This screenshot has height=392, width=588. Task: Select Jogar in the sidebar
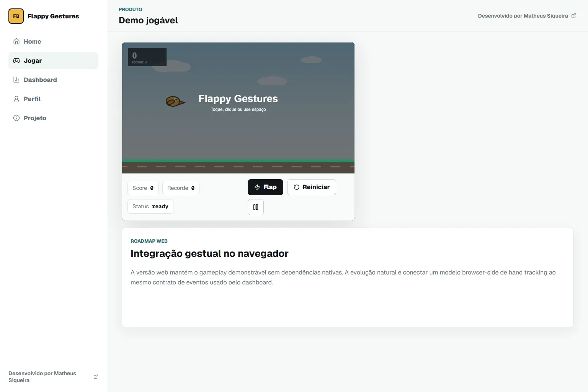point(53,60)
